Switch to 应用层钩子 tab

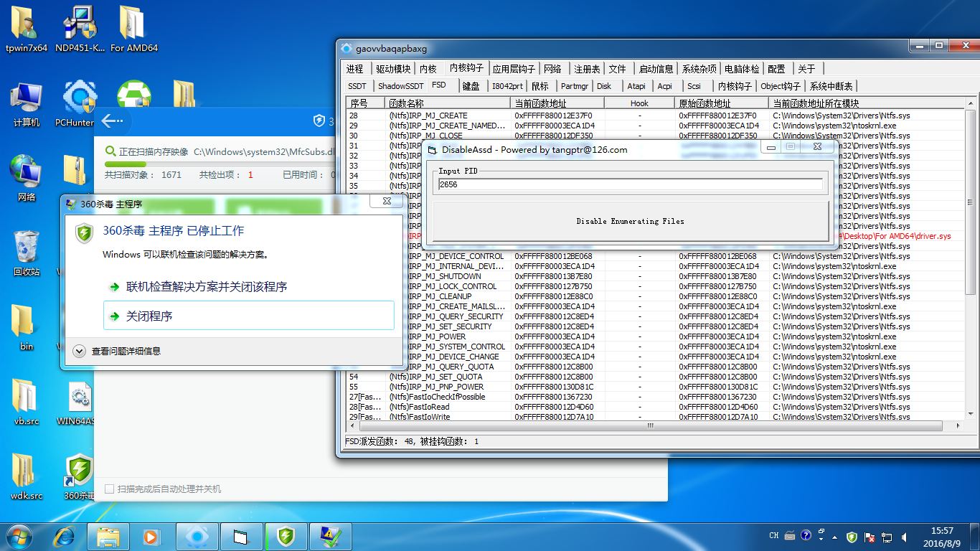(514, 69)
